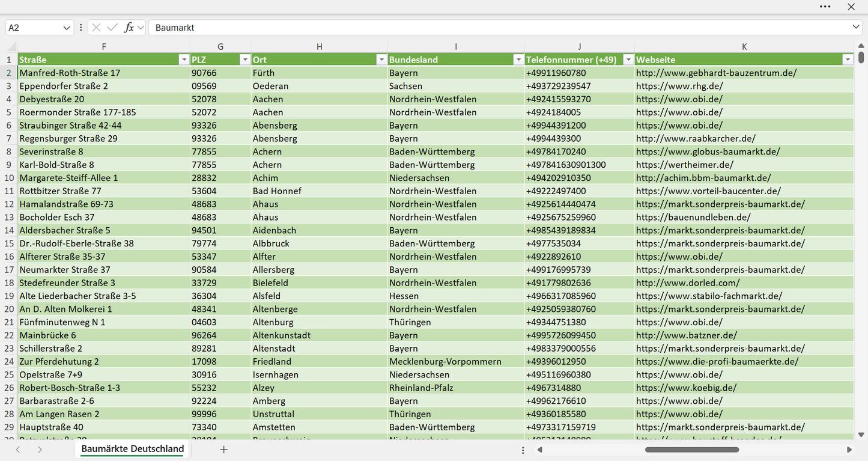Open the Telefonnummer (+49) filter dropdown
Screen dimensions: 868x461
click(628, 60)
